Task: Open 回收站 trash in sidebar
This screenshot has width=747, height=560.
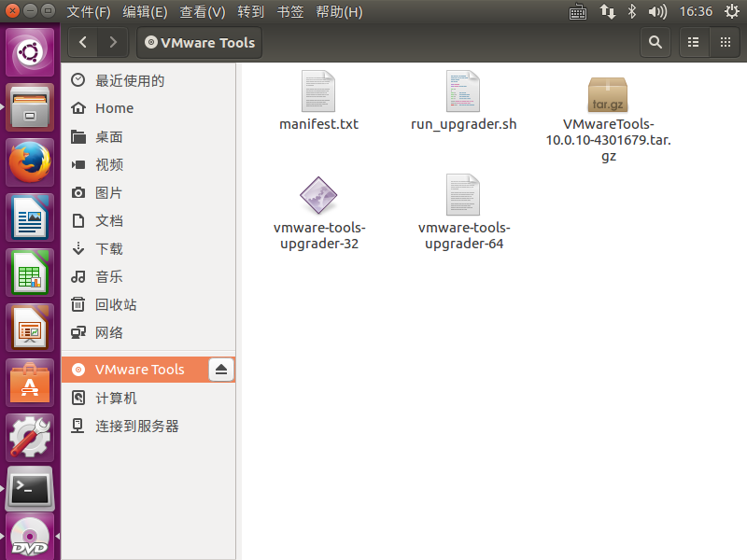Action: (148, 305)
